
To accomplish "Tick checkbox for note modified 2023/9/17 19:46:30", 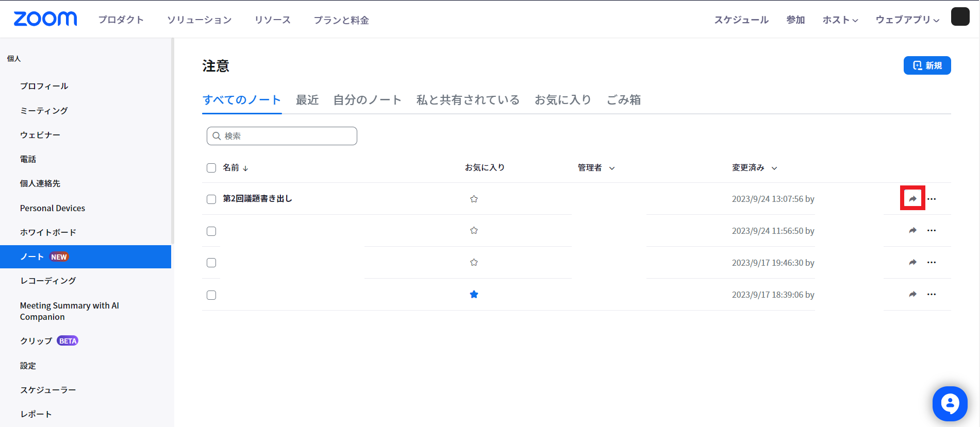I will [211, 263].
